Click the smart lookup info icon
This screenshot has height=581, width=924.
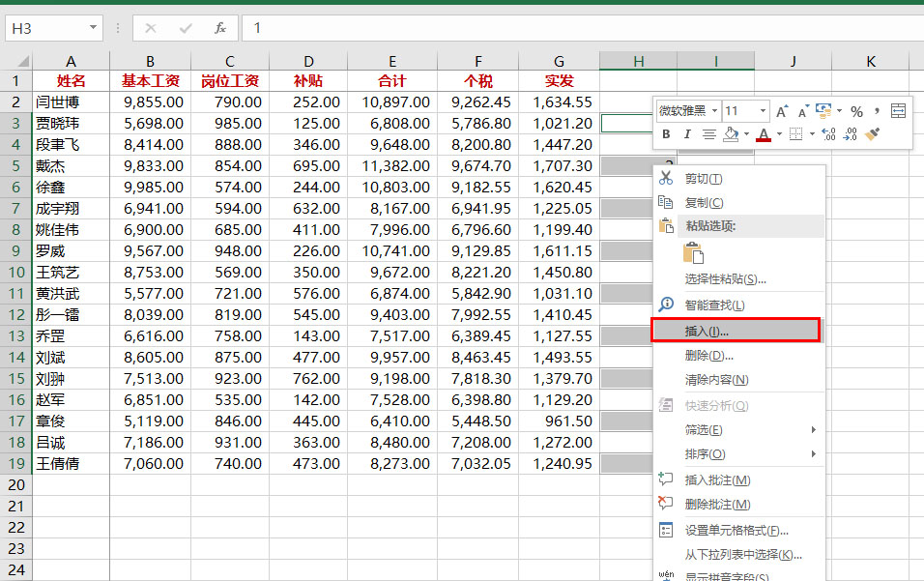point(666,305)
